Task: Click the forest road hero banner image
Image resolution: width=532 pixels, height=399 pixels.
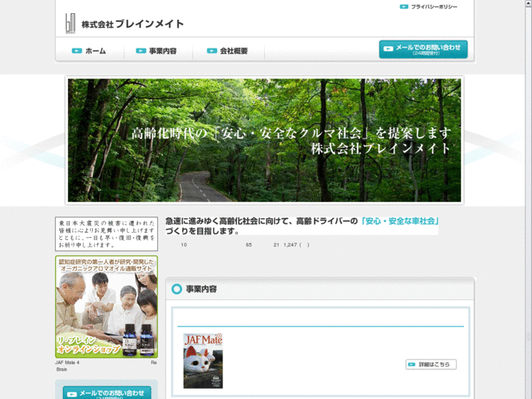Action: point(264,141)
